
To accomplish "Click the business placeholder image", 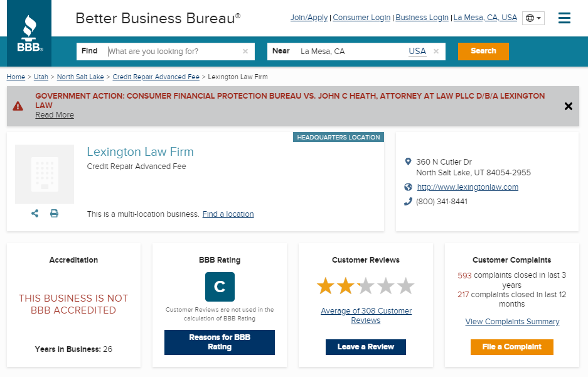I will [x=45, y=174].
